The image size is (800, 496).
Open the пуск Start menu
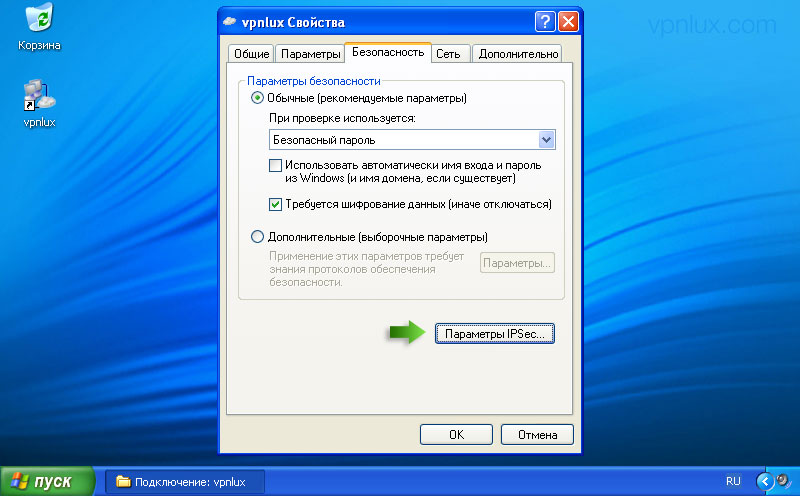47,481
